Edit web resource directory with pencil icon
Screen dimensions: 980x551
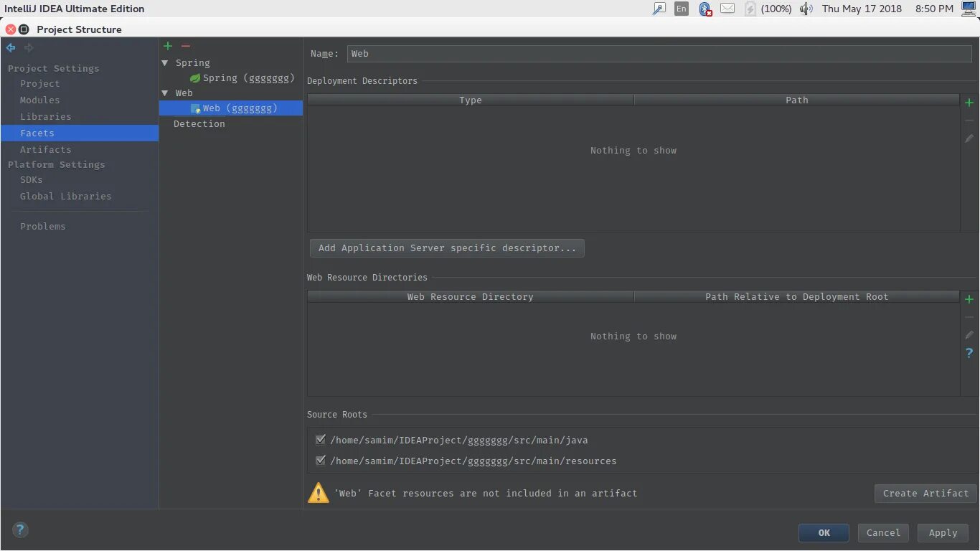click(969, 335)
